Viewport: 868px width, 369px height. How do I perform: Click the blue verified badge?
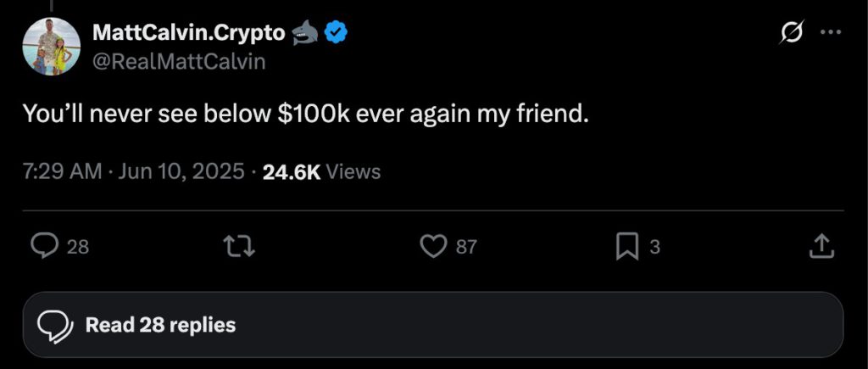click(x=335, y=33)
